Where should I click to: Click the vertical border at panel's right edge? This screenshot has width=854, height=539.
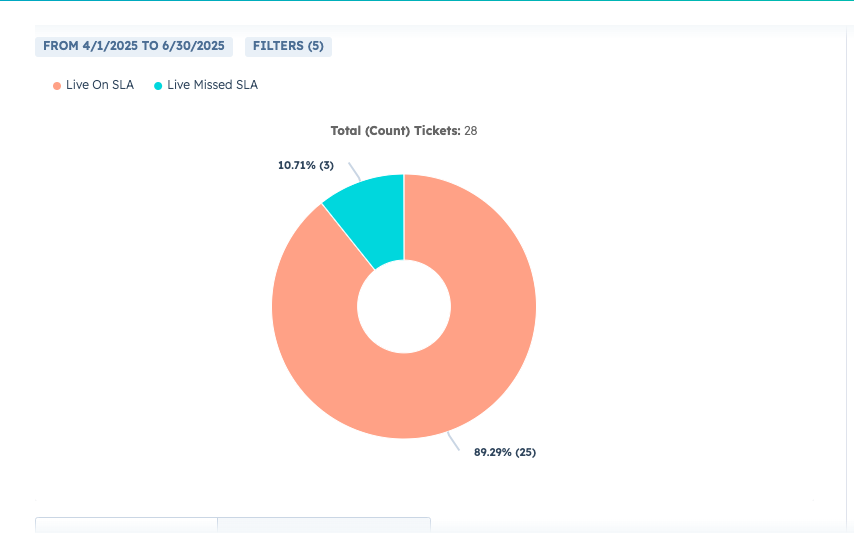[x=846, y=270]
